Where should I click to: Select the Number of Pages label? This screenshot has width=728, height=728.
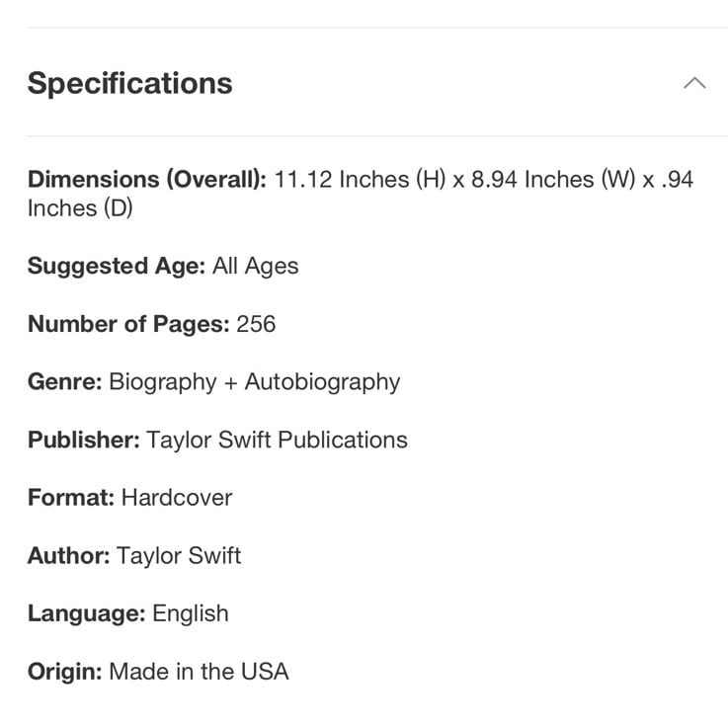[128, 324]
